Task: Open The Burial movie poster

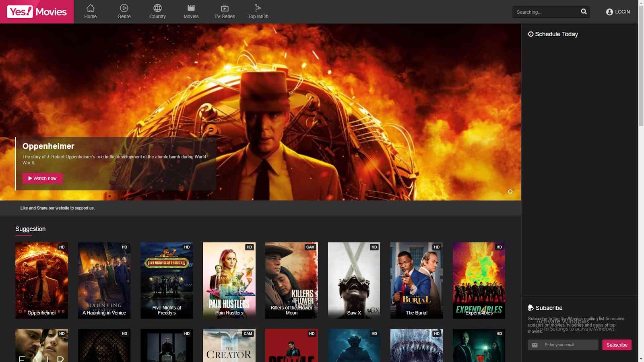Action: tap(417, 280)
